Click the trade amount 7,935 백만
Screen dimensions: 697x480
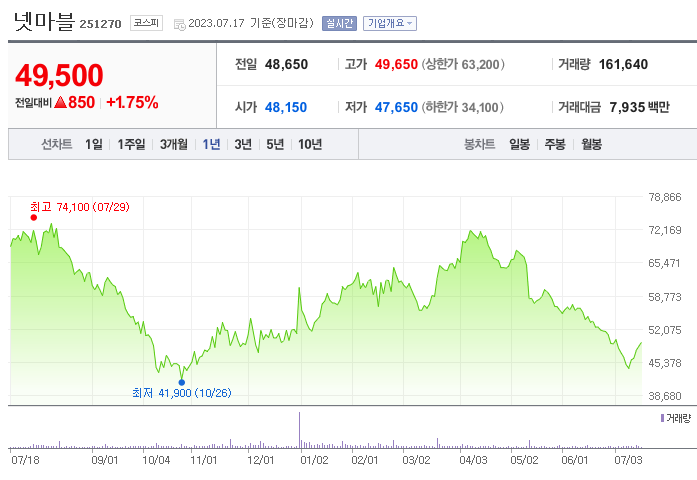639,107
